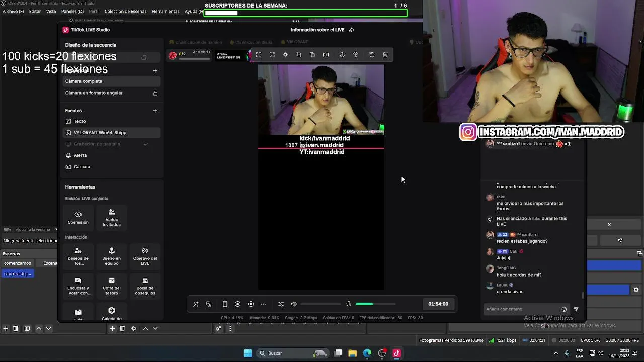Select the captura de j... scene in OBS

(18, 274)
